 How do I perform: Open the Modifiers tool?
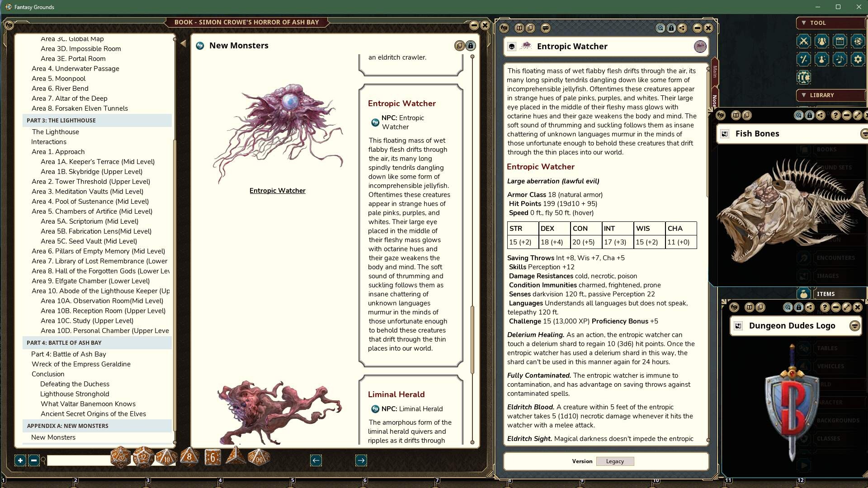tap(805, 59)
